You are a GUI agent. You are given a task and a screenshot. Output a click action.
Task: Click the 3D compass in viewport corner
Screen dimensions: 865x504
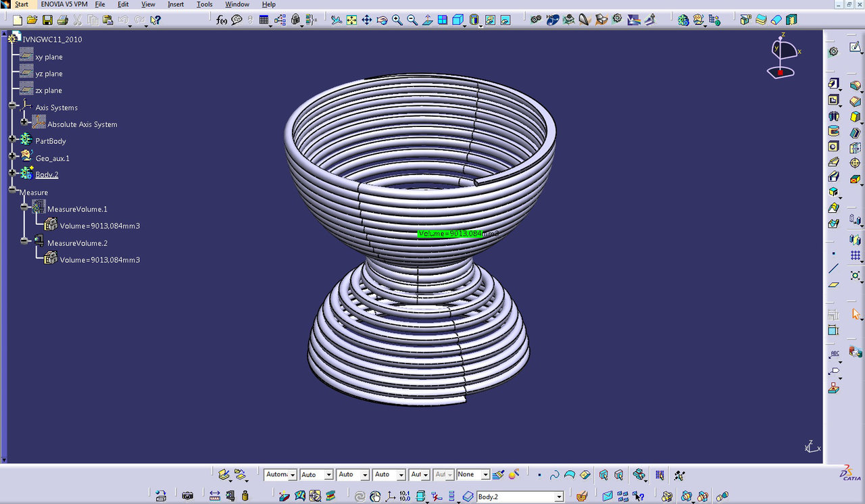point(783,55)
